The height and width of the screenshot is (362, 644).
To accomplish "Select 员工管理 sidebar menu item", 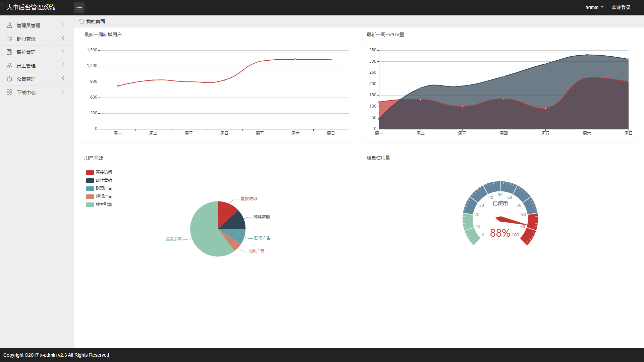I will [x=26, y=66].
